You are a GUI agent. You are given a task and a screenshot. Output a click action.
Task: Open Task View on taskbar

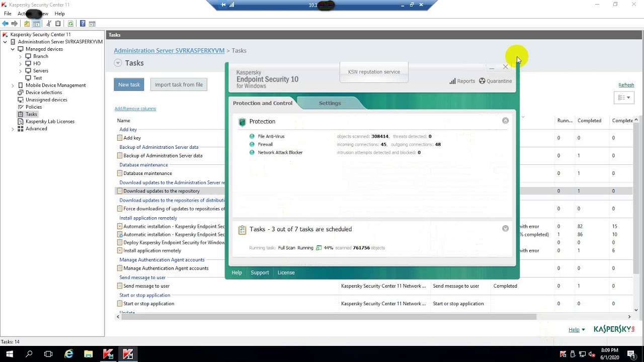pos(48,354)
